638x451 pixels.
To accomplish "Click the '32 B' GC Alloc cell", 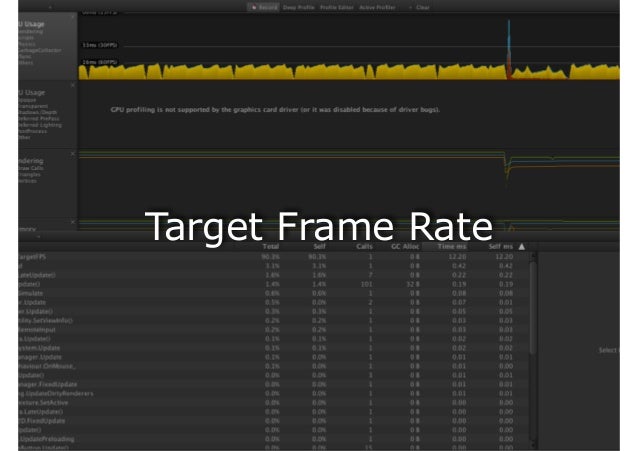I will click(413, 284).
